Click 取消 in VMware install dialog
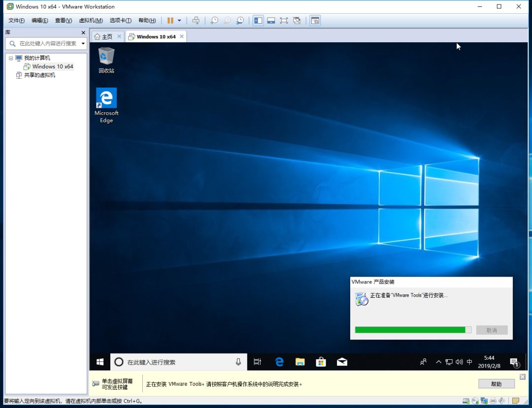 tap(492, 330)
